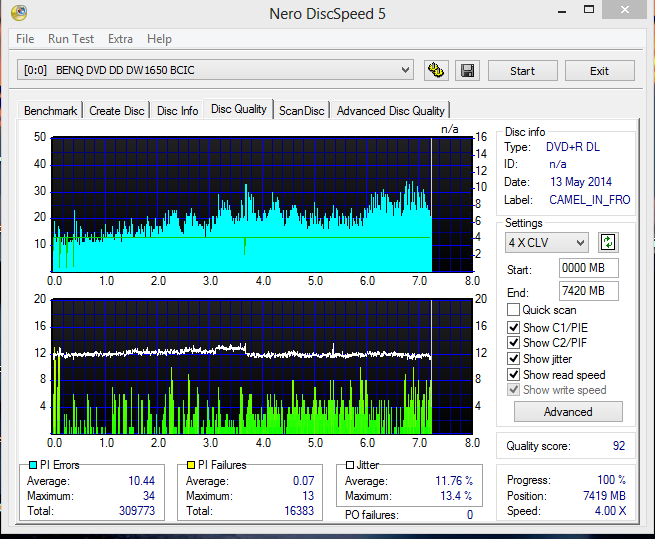Screen dimensions: 655x539
Task: Click the disc ID value n/a
Action: 558,164
